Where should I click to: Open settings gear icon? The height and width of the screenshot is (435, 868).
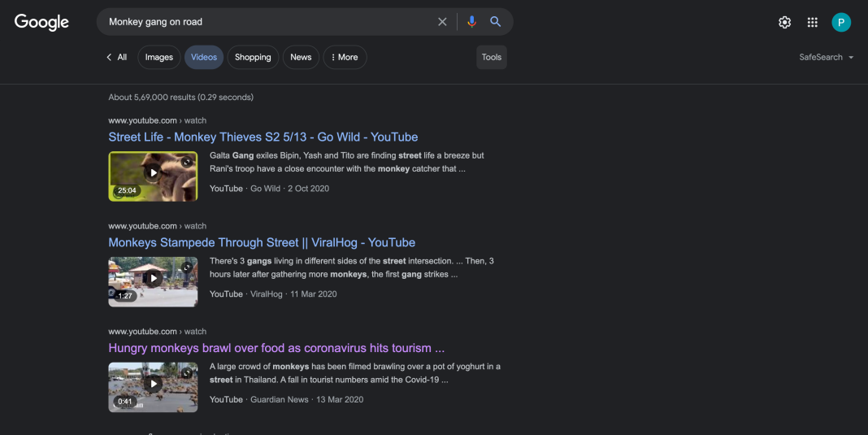coord(784,22)
